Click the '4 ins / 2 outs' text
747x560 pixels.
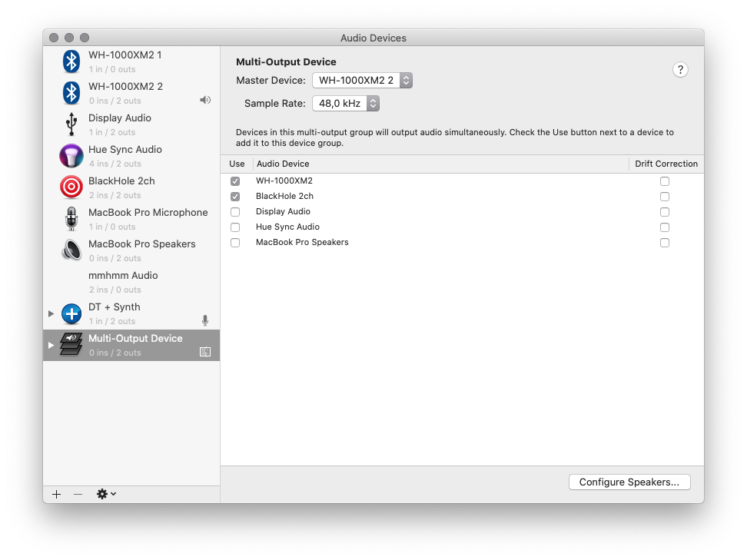(115, 164)
